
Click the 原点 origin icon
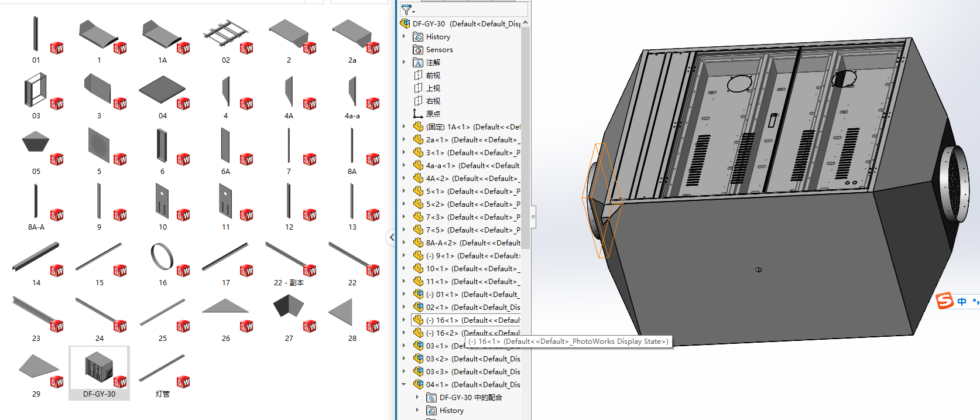point(418,114)
